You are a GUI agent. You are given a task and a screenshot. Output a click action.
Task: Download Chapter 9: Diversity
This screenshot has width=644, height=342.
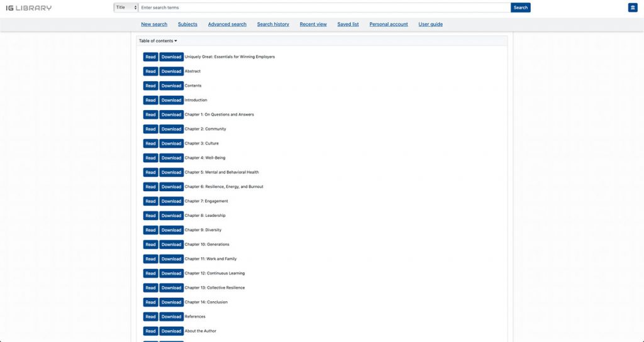[171, 230]
